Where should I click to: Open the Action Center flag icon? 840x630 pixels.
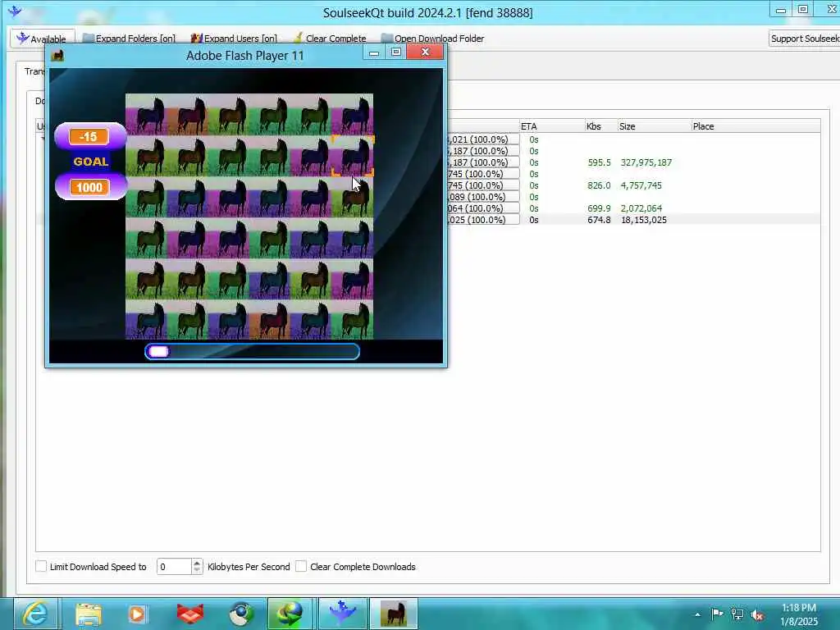click(x=717, y=614)
